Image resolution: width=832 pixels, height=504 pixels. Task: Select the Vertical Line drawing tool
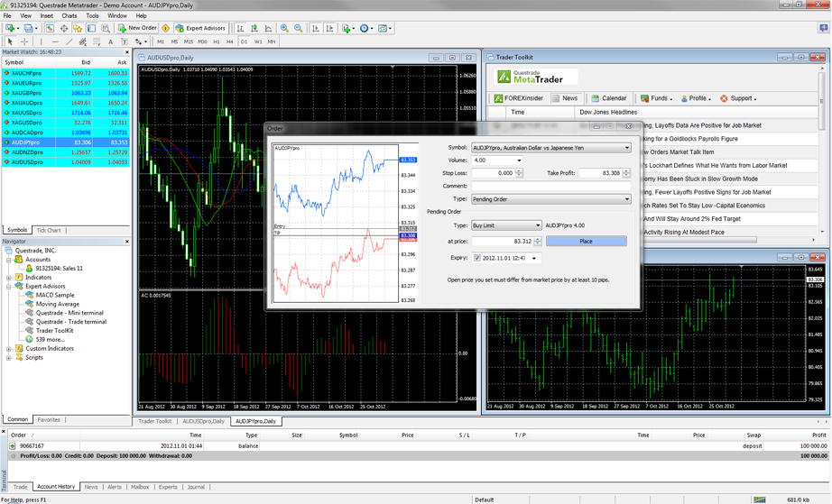point(41,41)
